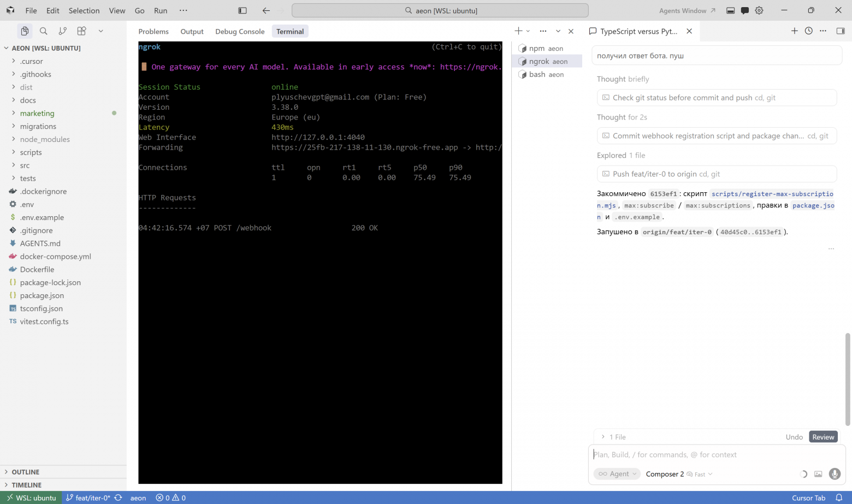Open the settings gear in the title bar

pyautogui.click(x=759, y=10)
